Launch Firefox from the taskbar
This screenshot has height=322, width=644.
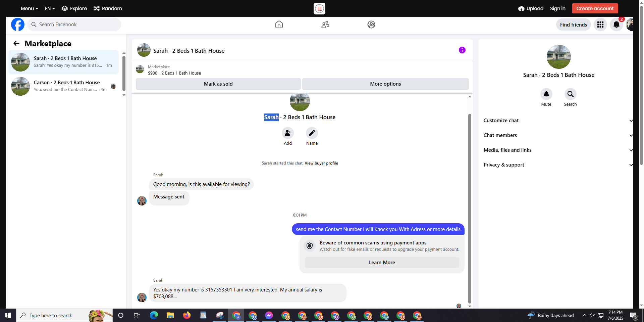coord(186,315)
